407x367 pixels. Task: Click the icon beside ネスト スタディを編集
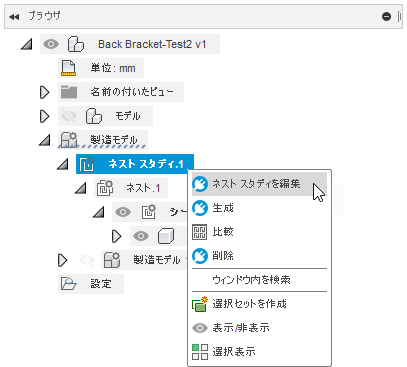(200, 184)
